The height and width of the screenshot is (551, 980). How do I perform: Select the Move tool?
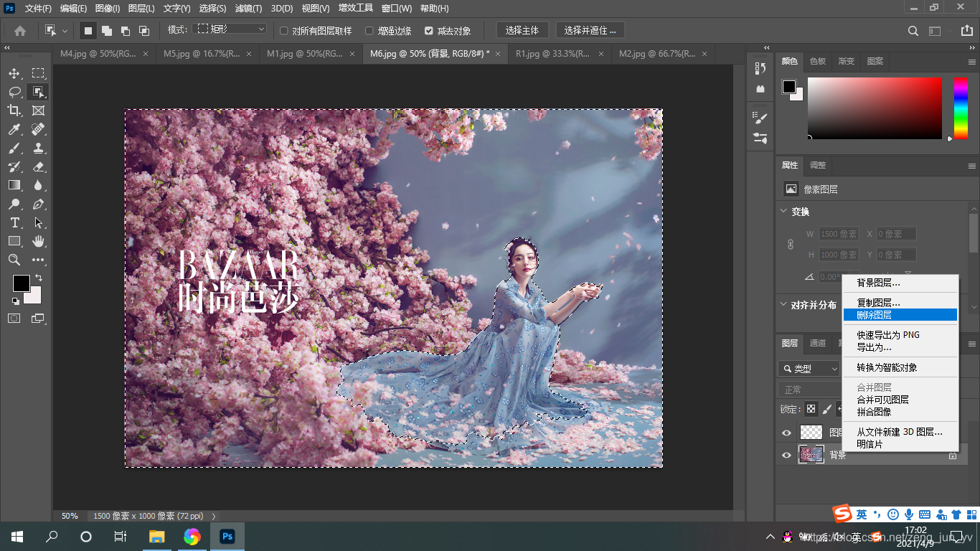click(14, 73)
